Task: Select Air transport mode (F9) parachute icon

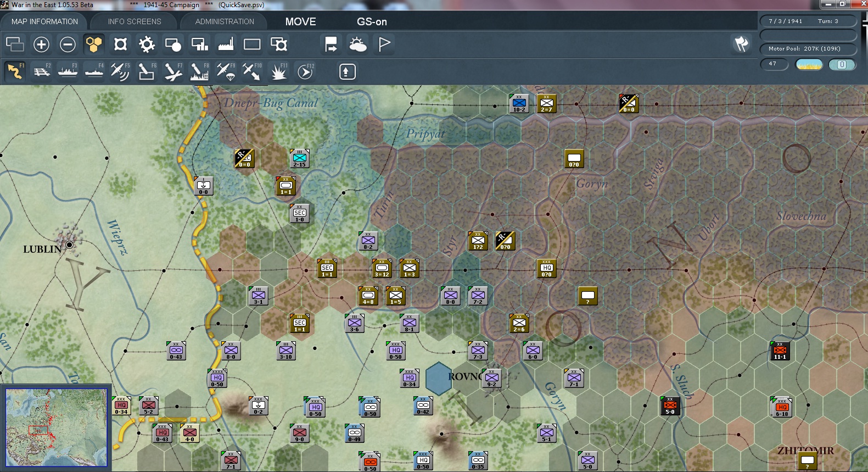Action: [x=226, y=71]
